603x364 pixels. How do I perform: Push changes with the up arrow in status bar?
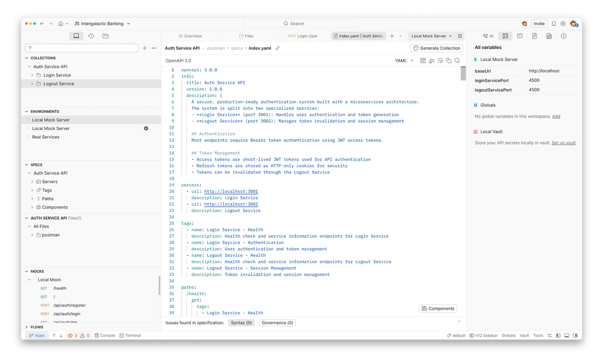click(x=54, y=335)
